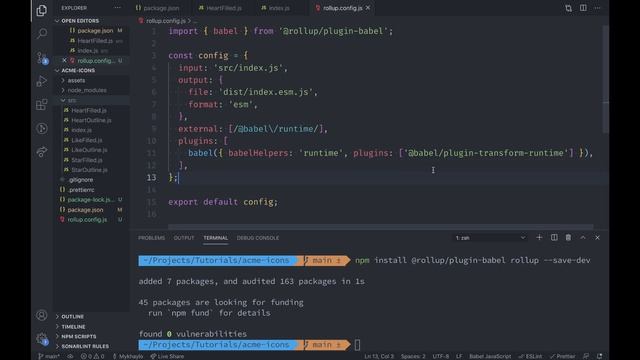Open the Debug Console panel tab
640x360 pixels.
click(258, 238)
